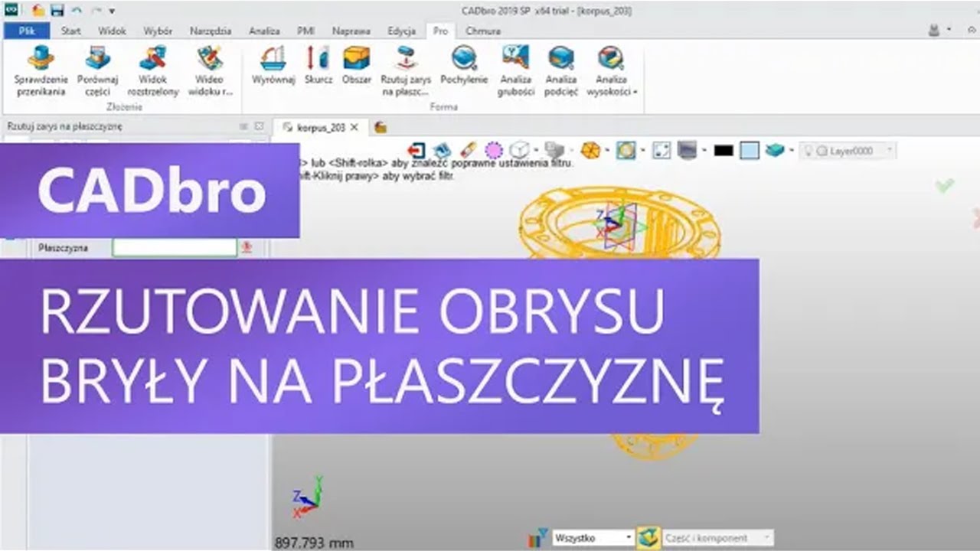This screenshot has width=980, height=551.
Task: Click the gray gradient background icon
Action: click(687, 151)
